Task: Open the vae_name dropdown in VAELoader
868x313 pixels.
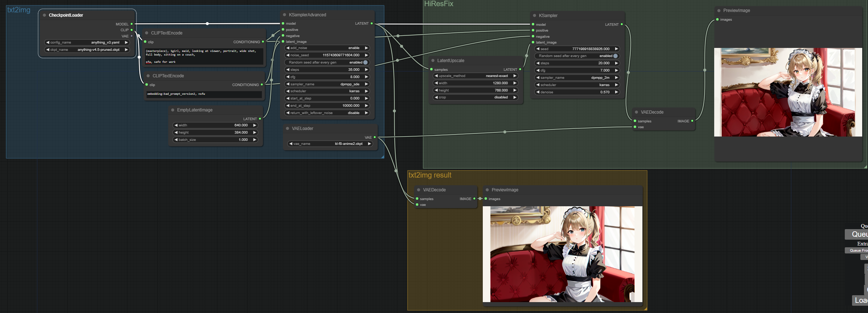Action: 330,144
